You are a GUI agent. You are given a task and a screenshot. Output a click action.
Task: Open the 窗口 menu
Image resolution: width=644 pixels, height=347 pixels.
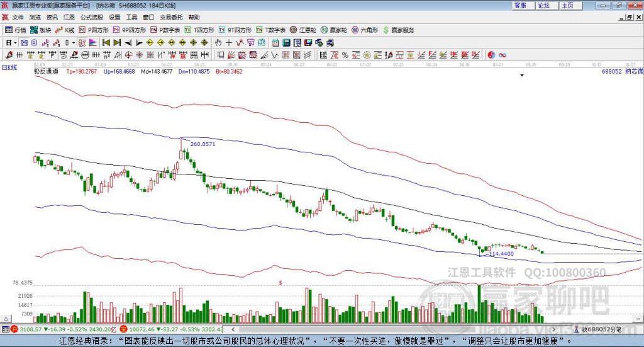[148, 17]
